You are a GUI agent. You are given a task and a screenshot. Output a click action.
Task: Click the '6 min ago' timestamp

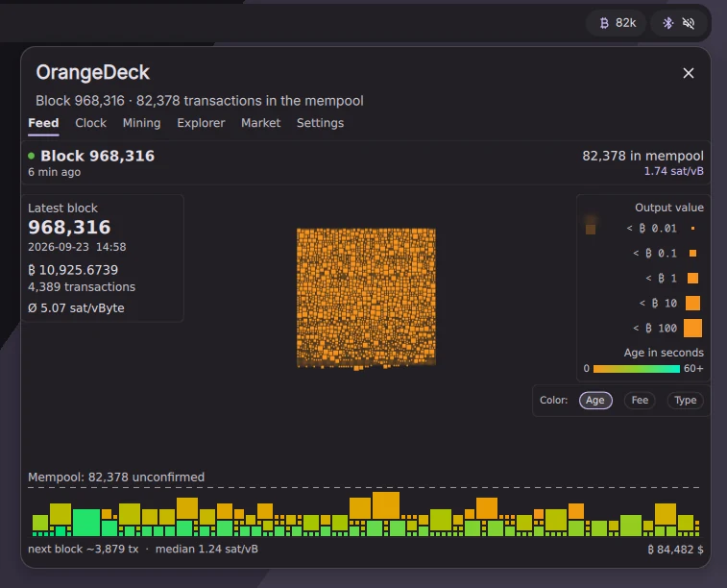click(54, 172)
